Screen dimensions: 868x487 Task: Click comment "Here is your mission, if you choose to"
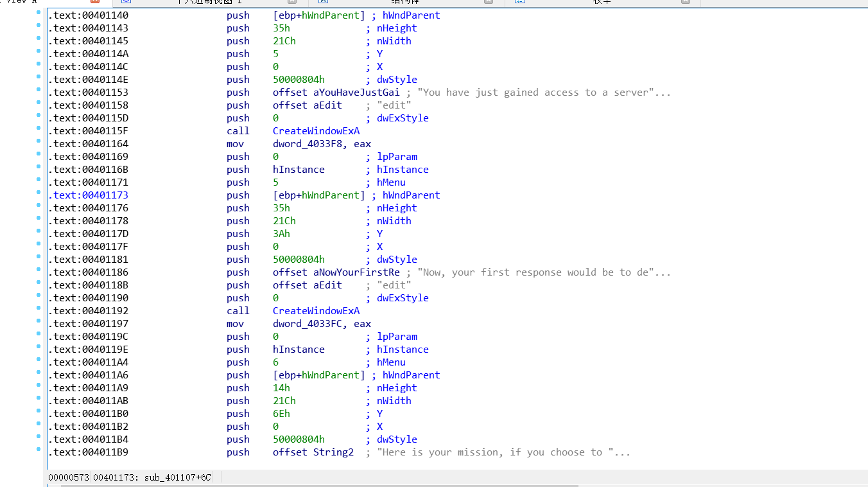coord(503,452)
